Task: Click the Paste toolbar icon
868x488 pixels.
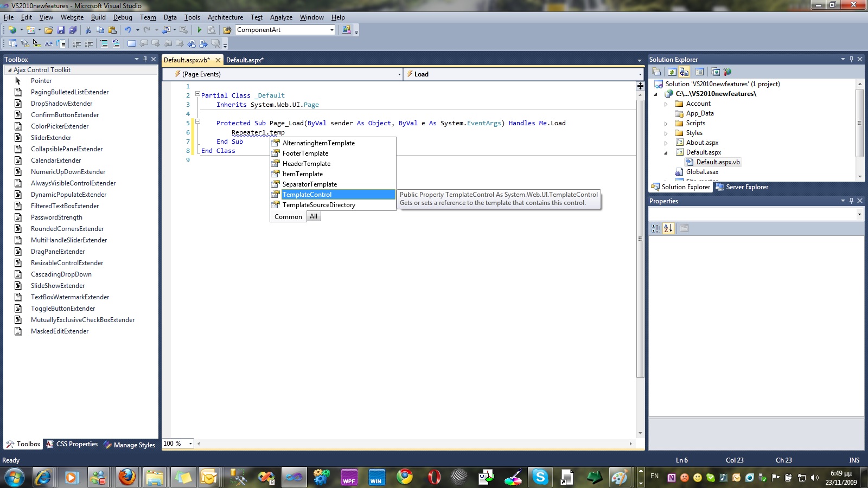Action: 112,30
